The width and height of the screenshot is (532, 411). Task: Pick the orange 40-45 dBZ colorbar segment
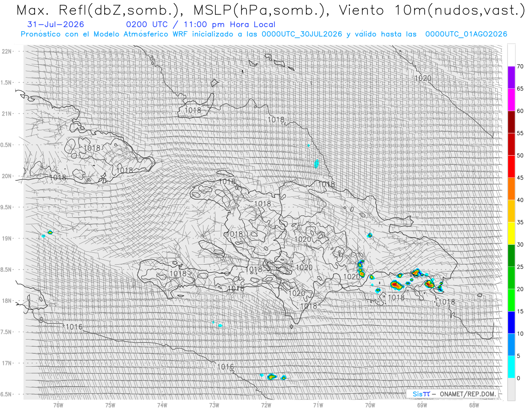point(511,189)
